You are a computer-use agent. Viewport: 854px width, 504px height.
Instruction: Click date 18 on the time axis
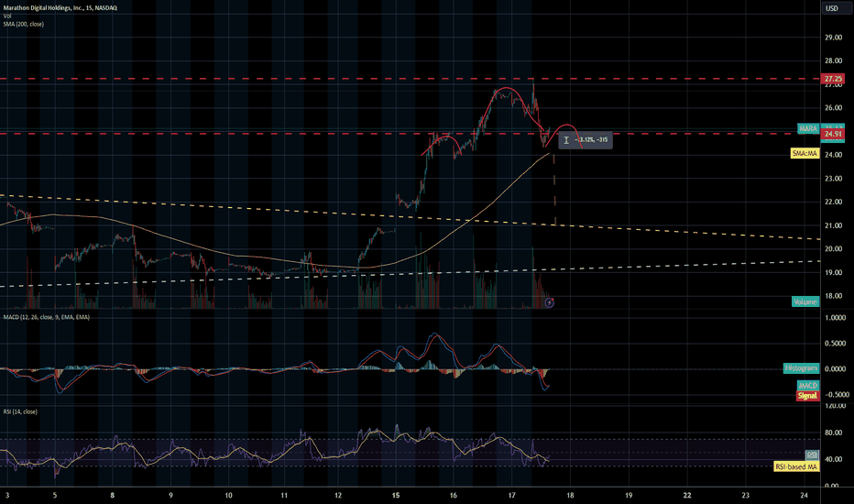(x=570, y=495)
